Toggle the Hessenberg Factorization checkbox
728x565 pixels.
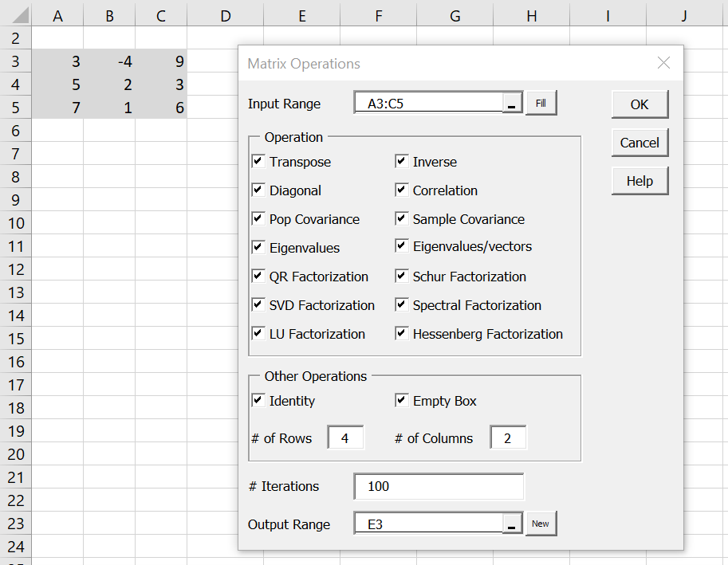tap(402, 334)
